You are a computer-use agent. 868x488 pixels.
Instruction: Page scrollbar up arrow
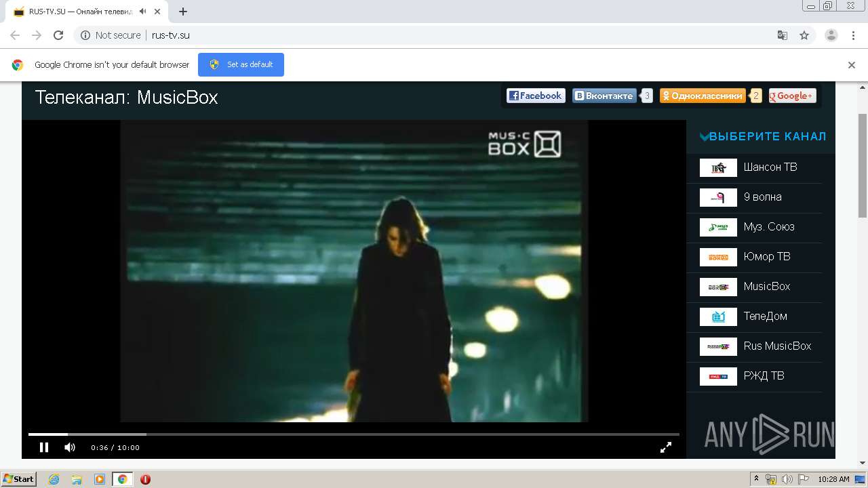(863, 87)
